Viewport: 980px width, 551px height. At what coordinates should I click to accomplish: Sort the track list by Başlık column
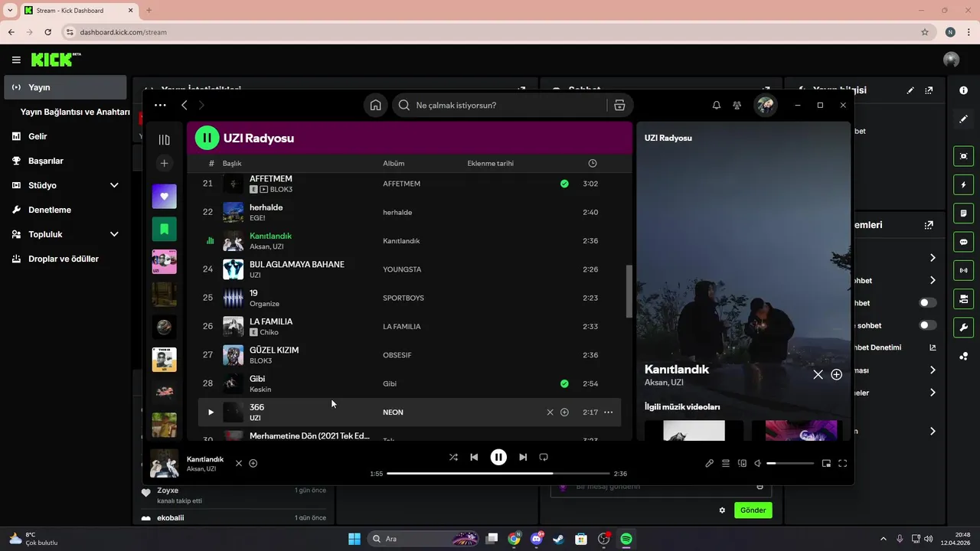tap(232, 163)
